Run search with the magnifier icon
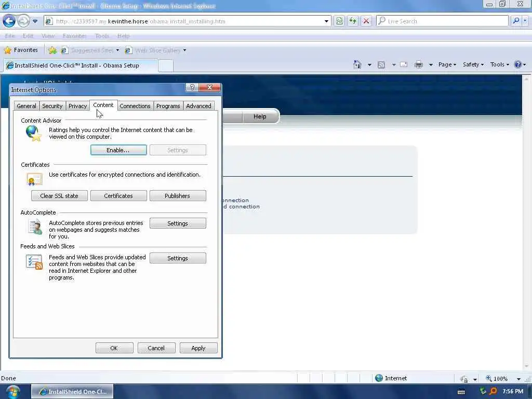The image size is (532, 399). 516,21
